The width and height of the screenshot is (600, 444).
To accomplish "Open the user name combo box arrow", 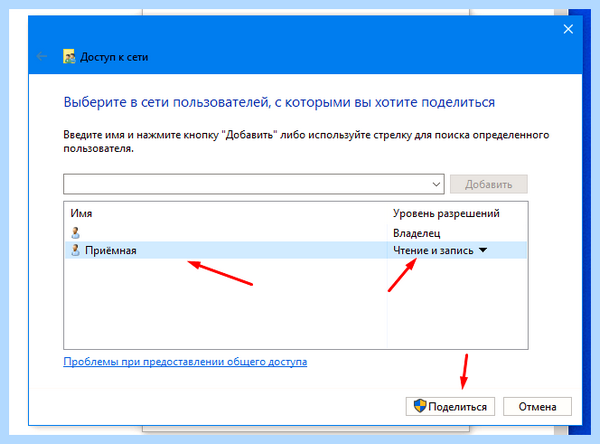I will click(x=436, y=184).
